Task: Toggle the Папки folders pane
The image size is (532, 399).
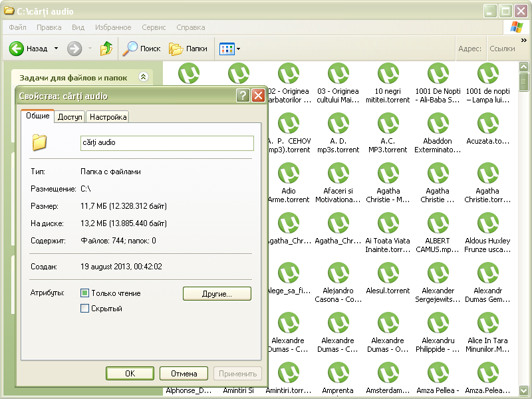Action: click(188, 49)
